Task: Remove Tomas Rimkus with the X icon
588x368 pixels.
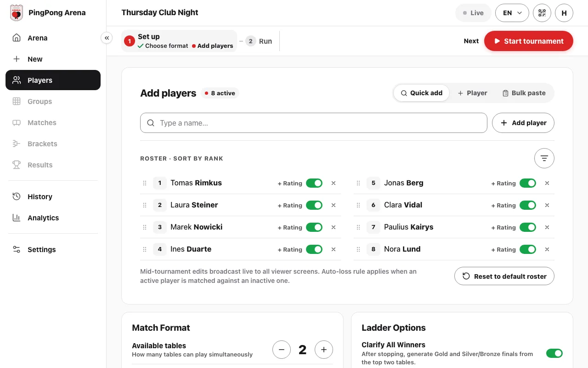Action: (334, 183)
